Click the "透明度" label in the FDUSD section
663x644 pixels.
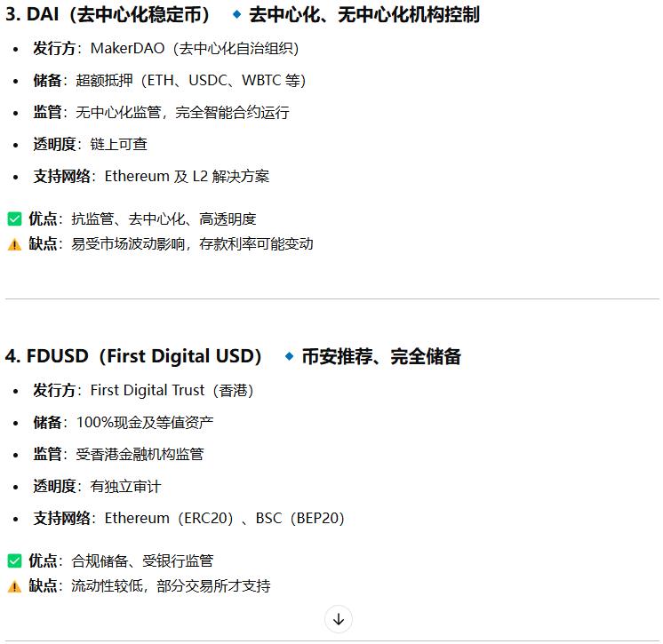point(54,487)
